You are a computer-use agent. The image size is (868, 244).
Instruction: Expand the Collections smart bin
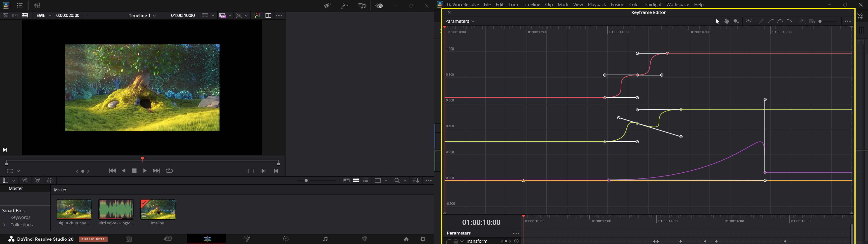(x=5, y=225)
